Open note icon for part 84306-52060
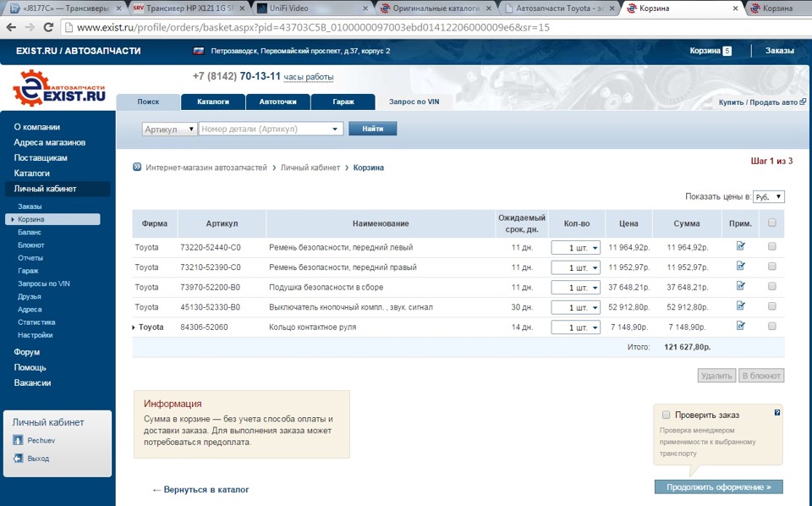812x506 pixels. tap(741, 326)
